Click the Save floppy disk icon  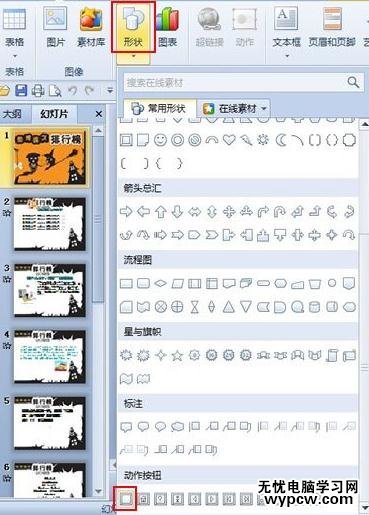[21, 90]
